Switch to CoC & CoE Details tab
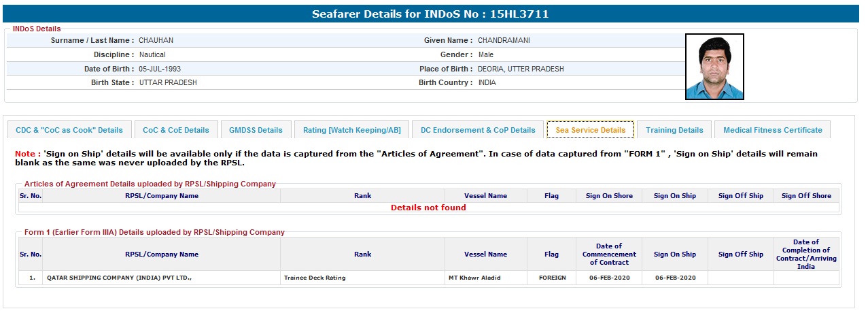The height and width of the screenshot is (311, 868). click(176, 130)
